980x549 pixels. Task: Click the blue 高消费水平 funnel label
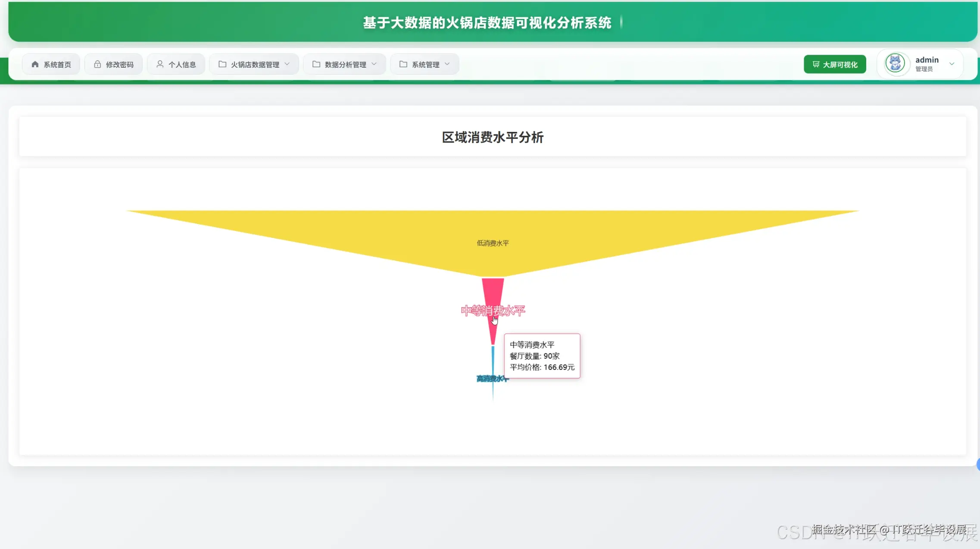point(492,378)
